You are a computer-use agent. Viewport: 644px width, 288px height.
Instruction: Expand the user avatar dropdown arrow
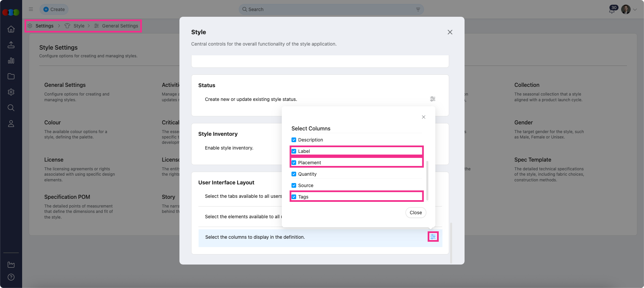coord(635,10)
